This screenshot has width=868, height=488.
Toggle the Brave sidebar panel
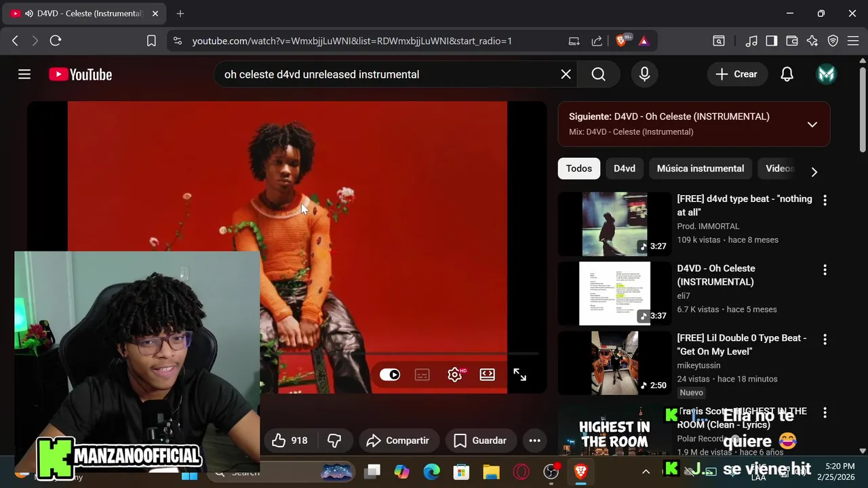pos(772,41)
